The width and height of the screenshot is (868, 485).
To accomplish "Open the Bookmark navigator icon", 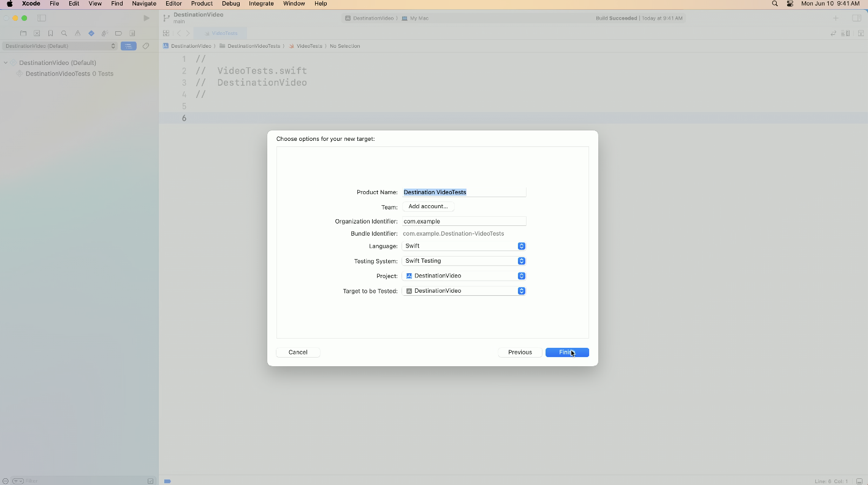I will pyautogui.click(x=50, y=34).
